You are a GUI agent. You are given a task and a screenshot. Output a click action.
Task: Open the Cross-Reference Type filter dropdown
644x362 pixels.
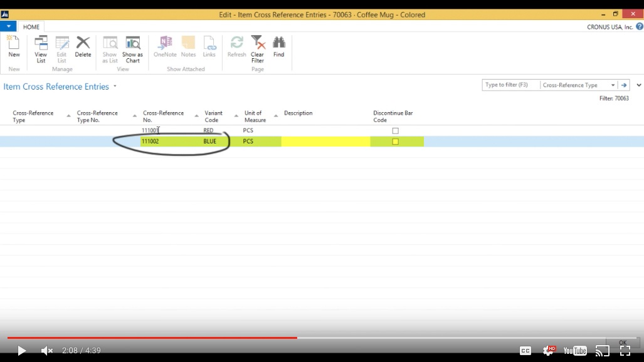pos(614,85)
